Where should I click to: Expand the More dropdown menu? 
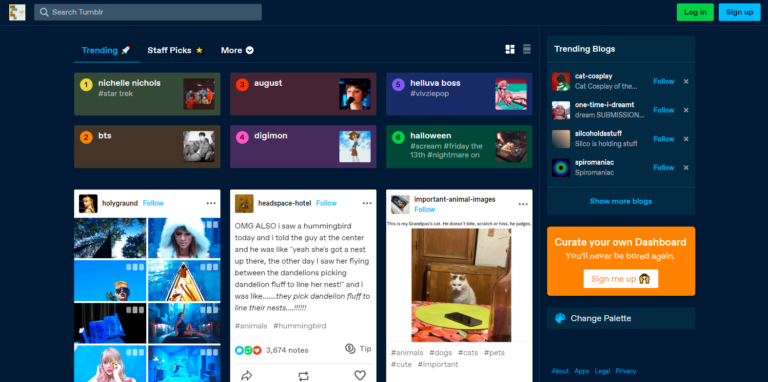pyautogui.click(x=237, y=50)
